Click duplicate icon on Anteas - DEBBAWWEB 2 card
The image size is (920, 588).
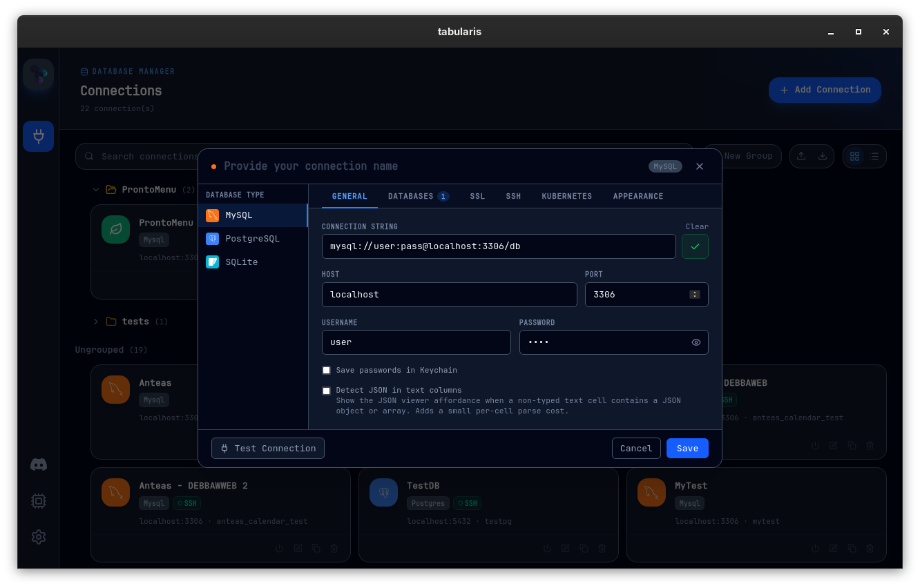tap(316, 549)
